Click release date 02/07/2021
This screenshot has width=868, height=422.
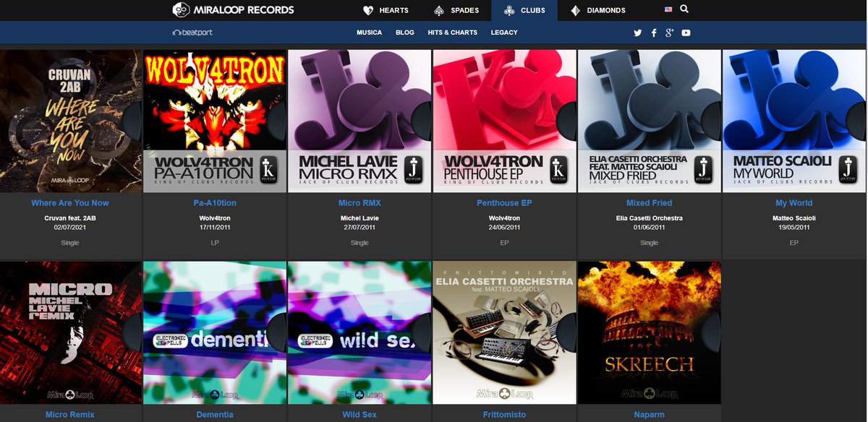coord(71,227)
